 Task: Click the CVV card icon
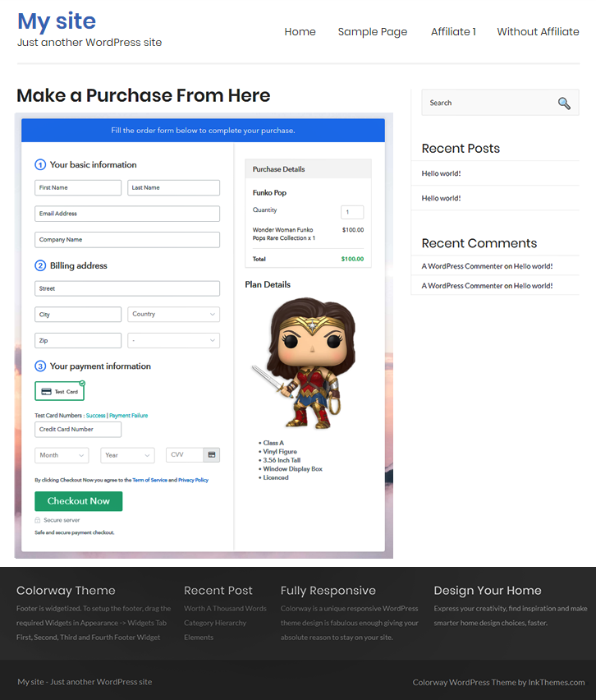(212, 454)
